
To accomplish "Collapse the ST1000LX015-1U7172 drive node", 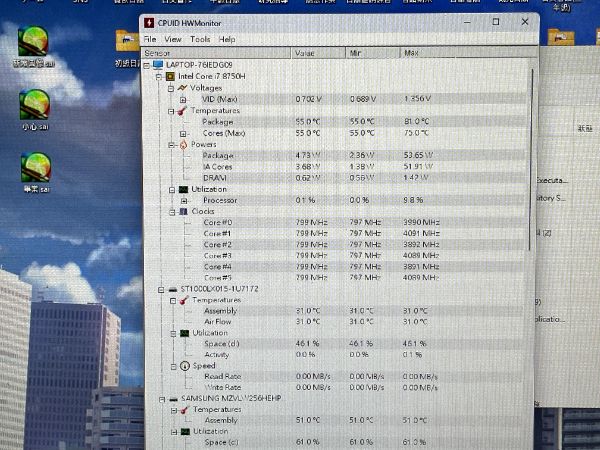I will pos(161,290).
